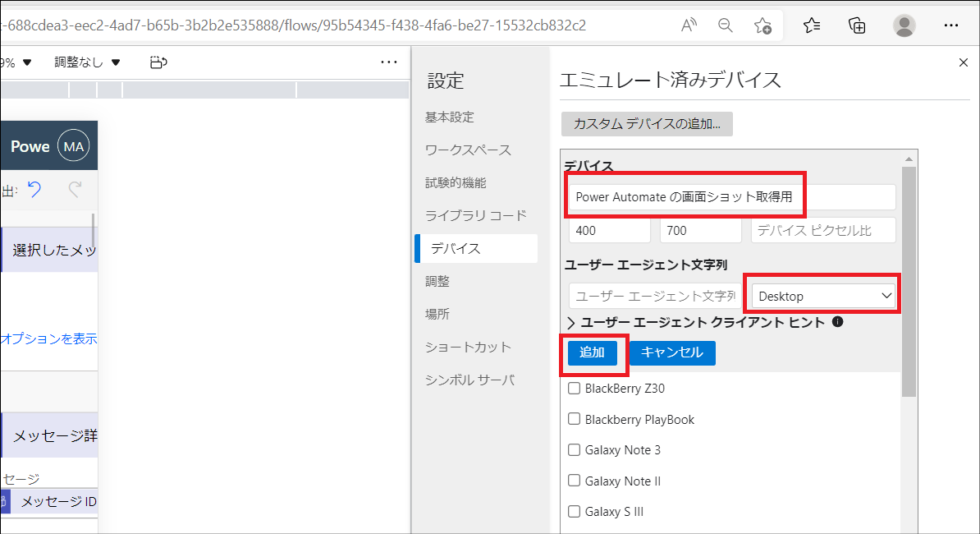Open the Collections icon
The image size is (980, 534).
coord(857,25)
